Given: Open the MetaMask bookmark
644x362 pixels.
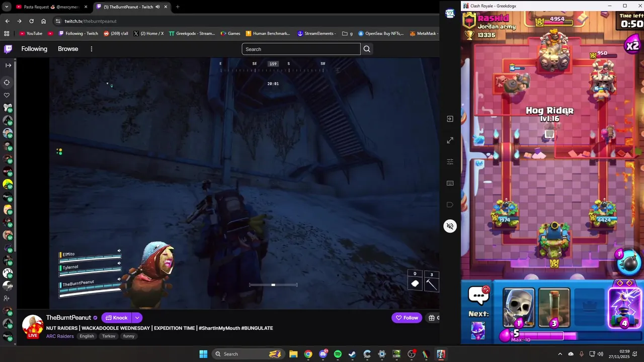Looking at the screenshot, I should [x=424, y=34].
